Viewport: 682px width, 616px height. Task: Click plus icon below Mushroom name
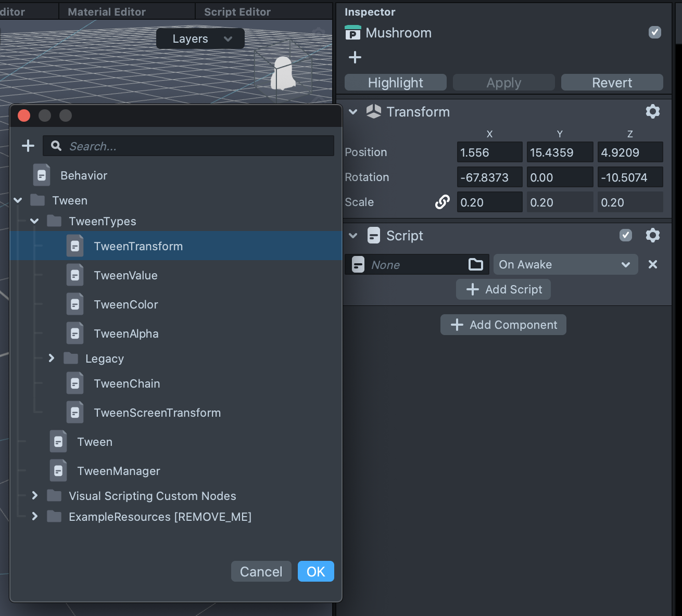click(355, 57)
